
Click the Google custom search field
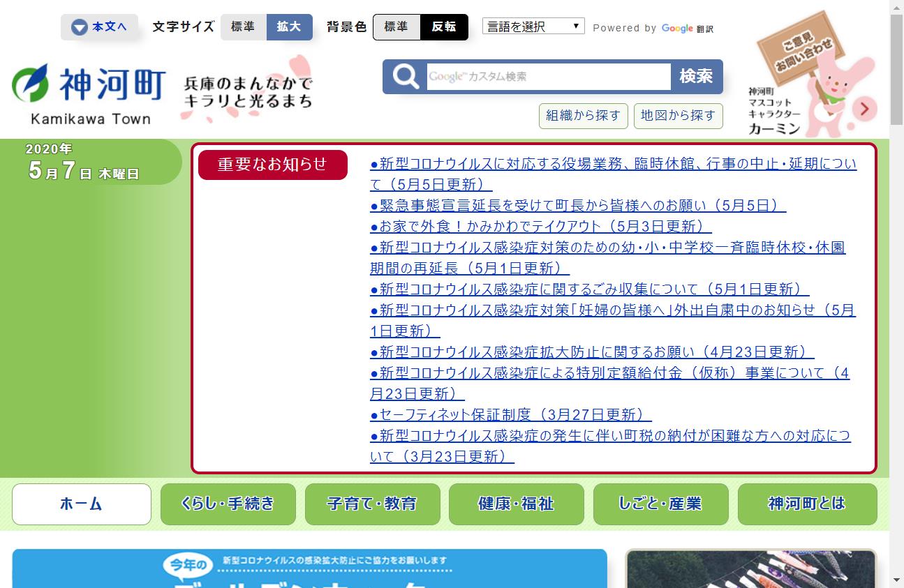coord(548,76)
